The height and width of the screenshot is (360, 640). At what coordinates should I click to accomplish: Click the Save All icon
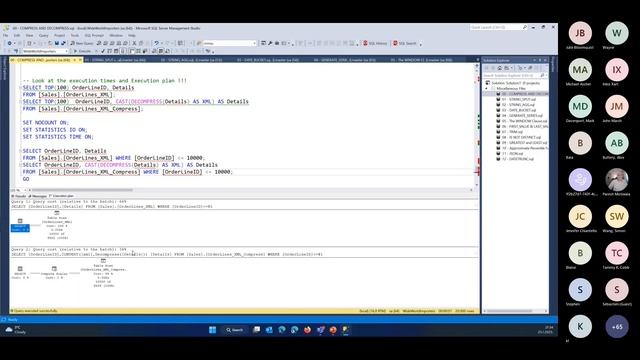63,43
